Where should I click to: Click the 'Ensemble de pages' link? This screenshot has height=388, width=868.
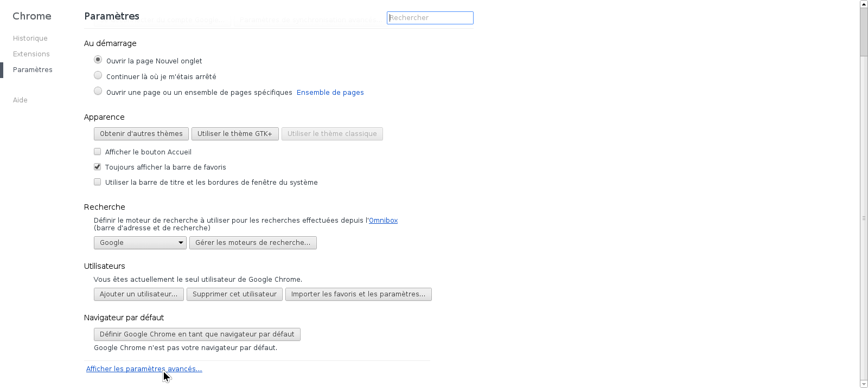coord(330,93)
